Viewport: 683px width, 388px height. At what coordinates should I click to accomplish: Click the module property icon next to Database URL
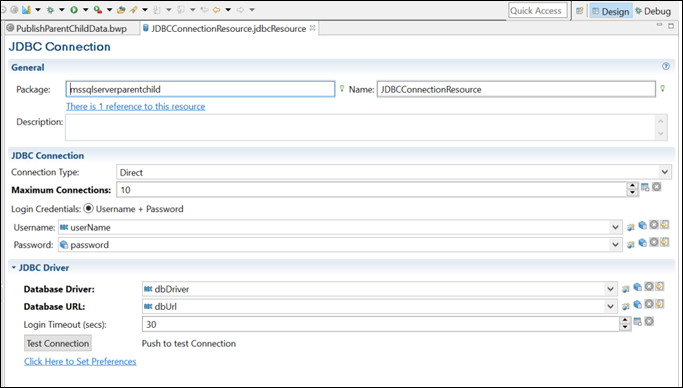click(x=637, y=304)
